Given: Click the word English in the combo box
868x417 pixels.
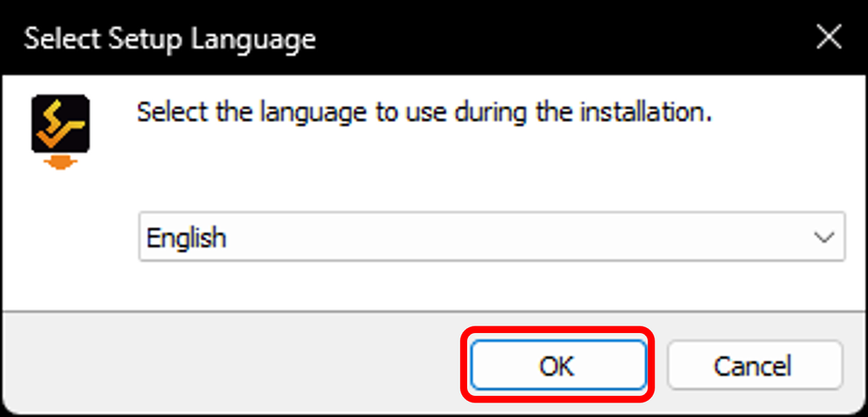Looking at the screenshot, I should [186, 237].
